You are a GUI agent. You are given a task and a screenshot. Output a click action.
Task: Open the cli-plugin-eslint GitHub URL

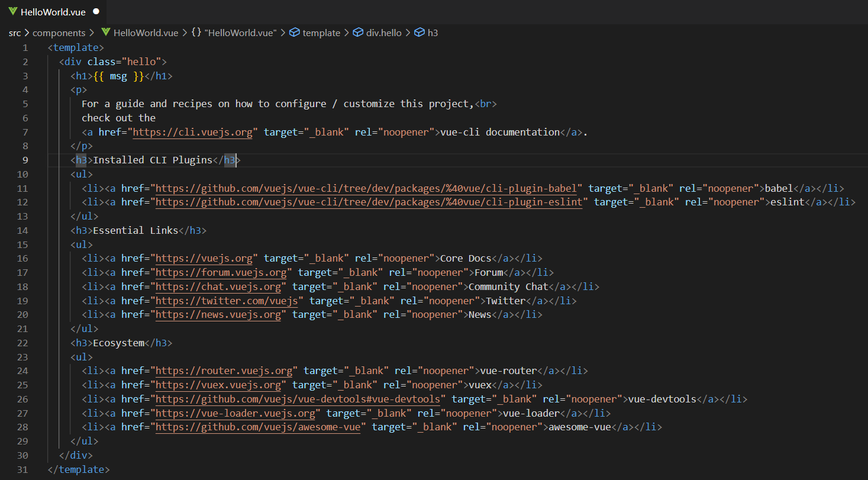click(x=369, y=202)
